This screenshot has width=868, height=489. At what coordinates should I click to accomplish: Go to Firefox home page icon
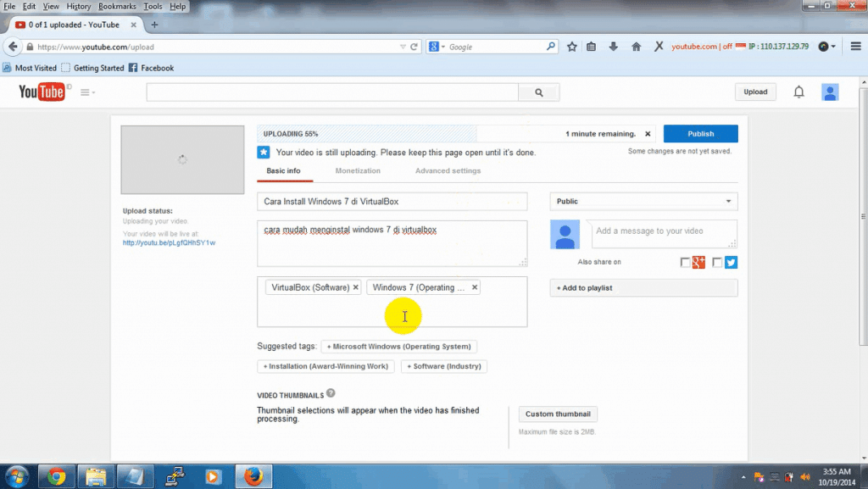pos(636,47)
